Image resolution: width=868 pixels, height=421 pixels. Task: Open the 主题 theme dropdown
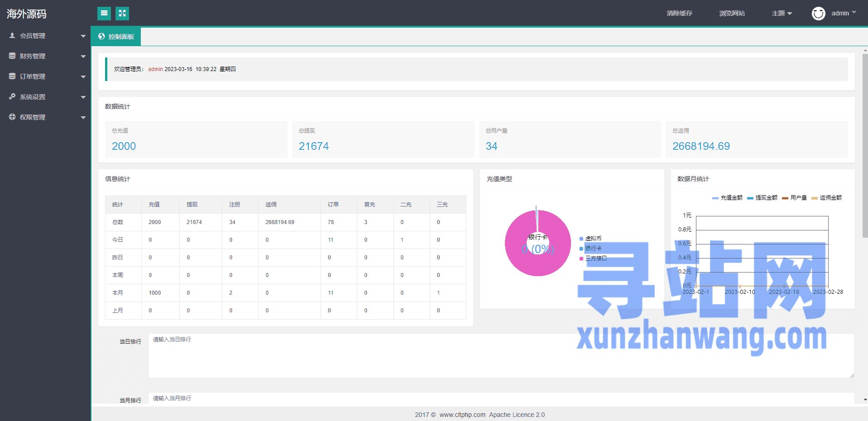pos(782,14)
